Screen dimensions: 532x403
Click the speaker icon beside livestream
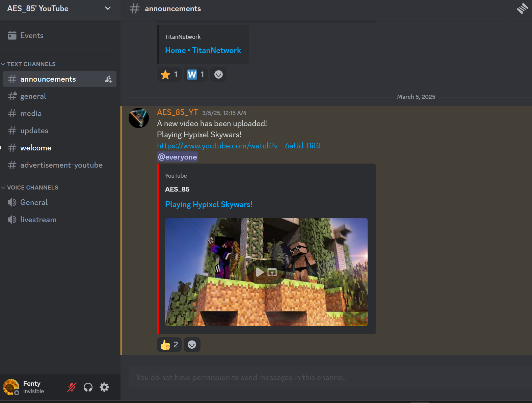(x=12, y=220)
